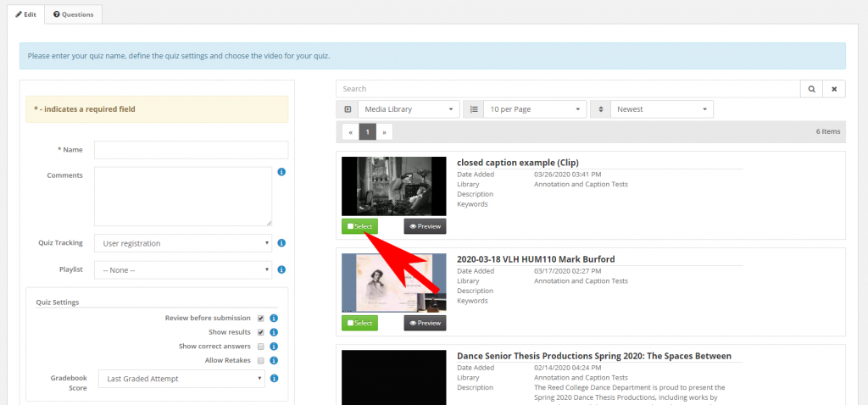This screenshot has width=868, height=405.
Task: Open the Newest sort dropdown
Action: point(661,109)
